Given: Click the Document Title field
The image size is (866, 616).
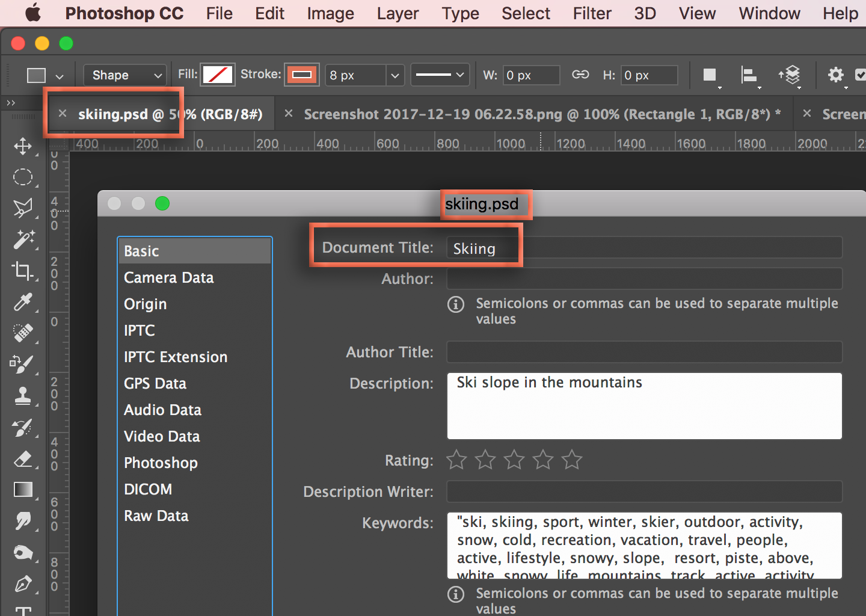Looking at the screenshot, I should pos(644,248).
